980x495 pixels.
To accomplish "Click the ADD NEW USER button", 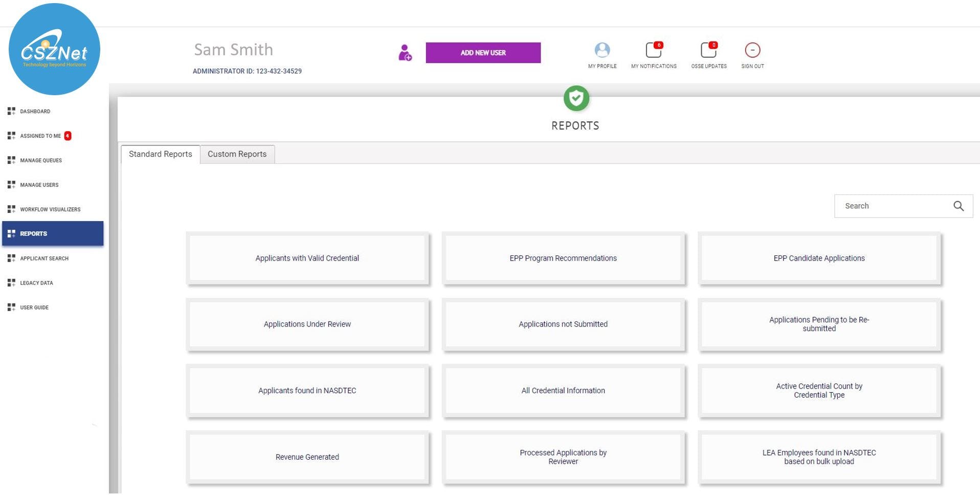I will [483, 53].
